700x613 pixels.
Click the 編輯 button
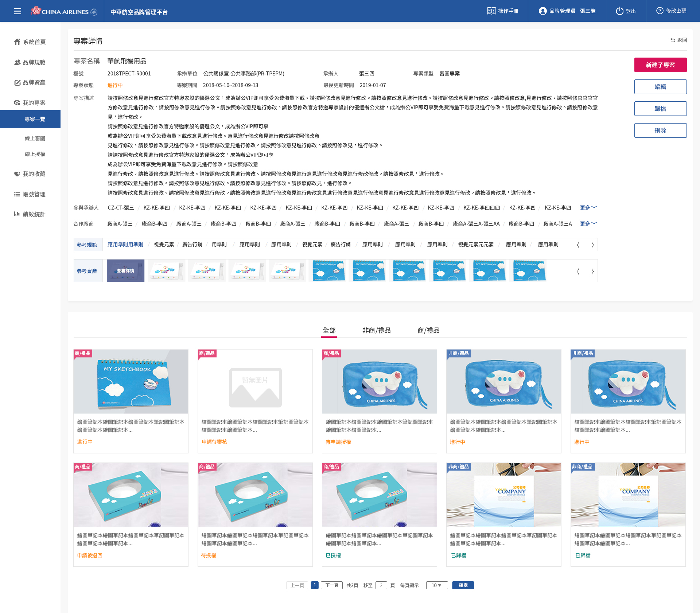660,87
